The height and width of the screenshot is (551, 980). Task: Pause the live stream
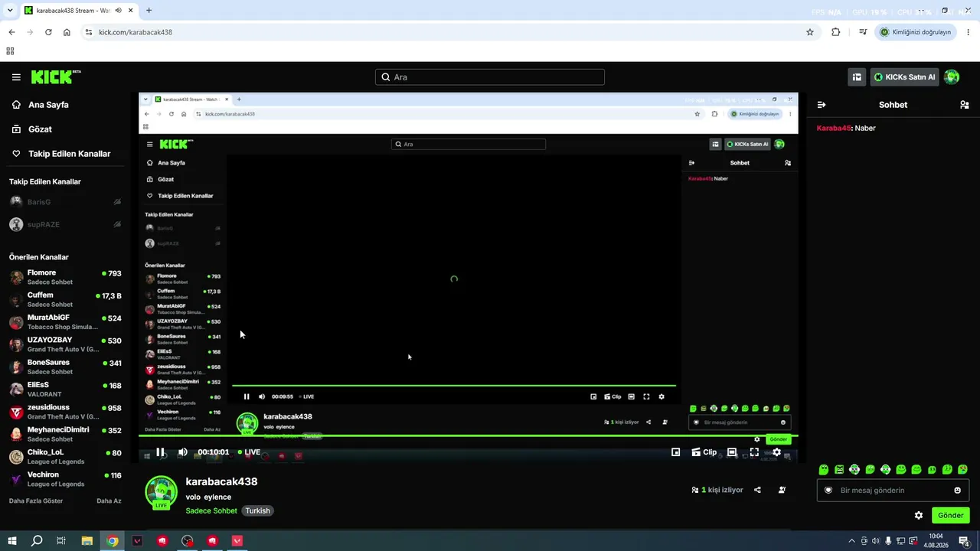[x=160, y=452]
